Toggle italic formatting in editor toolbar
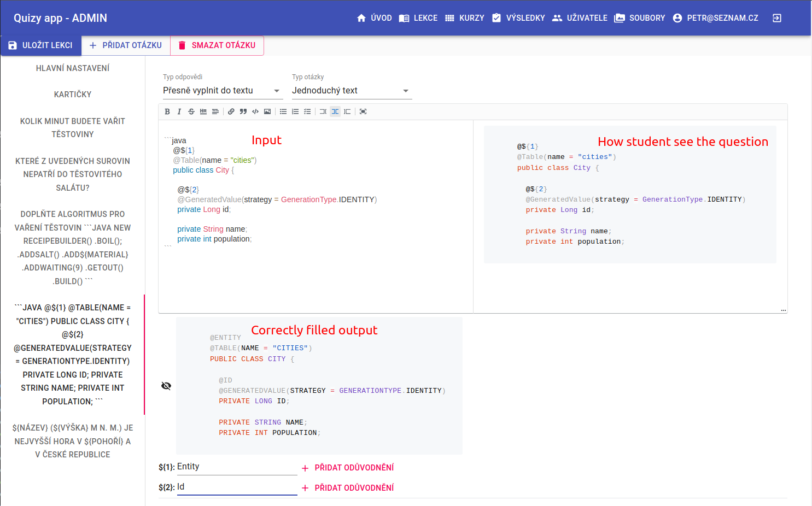The height and width of the screenshot is (506, 812). click(179, 111)
